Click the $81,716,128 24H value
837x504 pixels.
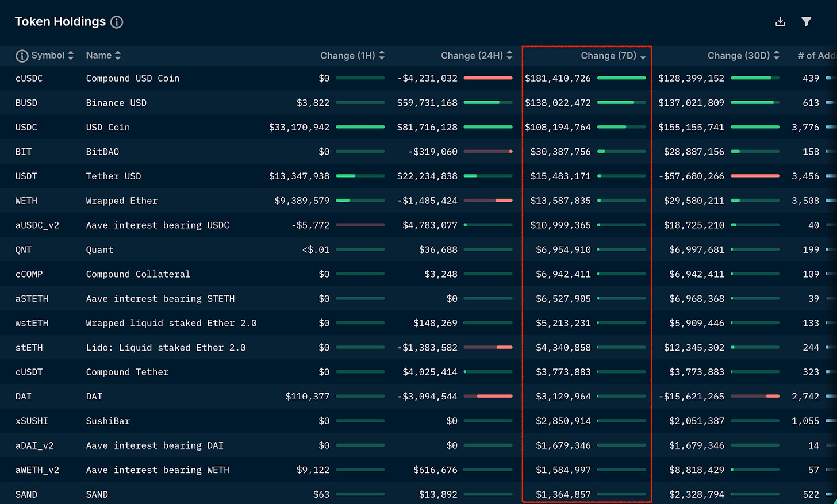427,128
